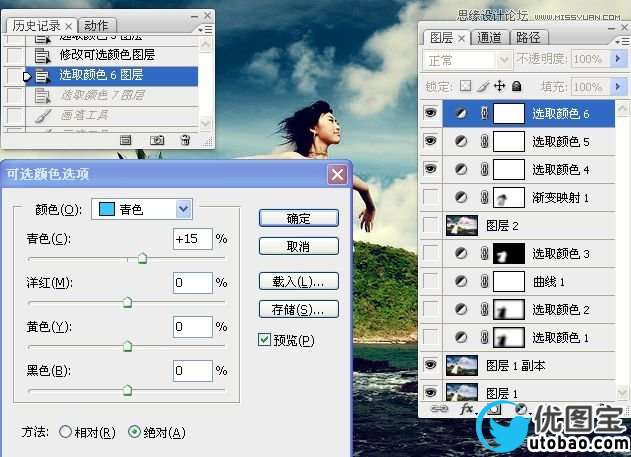Switch to the 图层 tab
The image size is (631, 457).
tap(441, 38)
